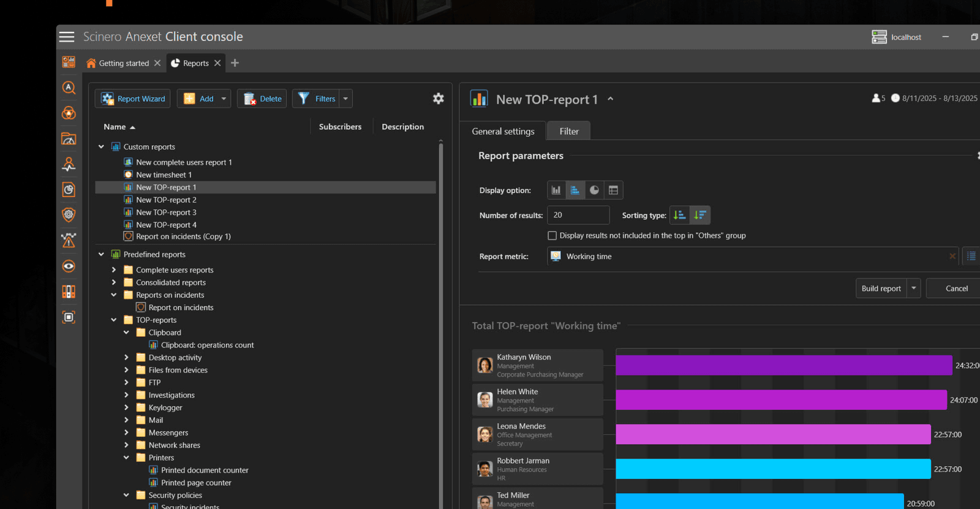Select table display option
The image size is (980, 509).
click(x=613, y=190)
